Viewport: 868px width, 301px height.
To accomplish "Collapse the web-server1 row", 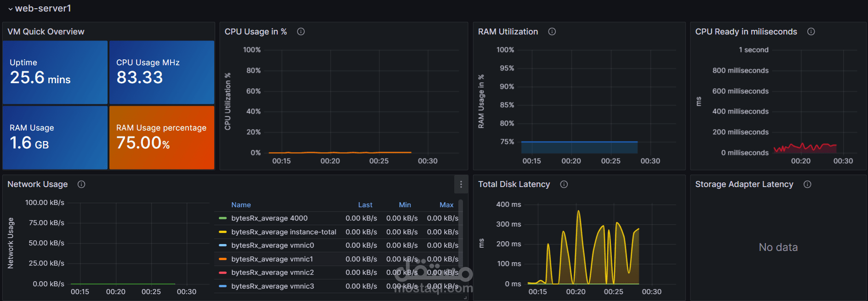I will (x=11, y=9).
